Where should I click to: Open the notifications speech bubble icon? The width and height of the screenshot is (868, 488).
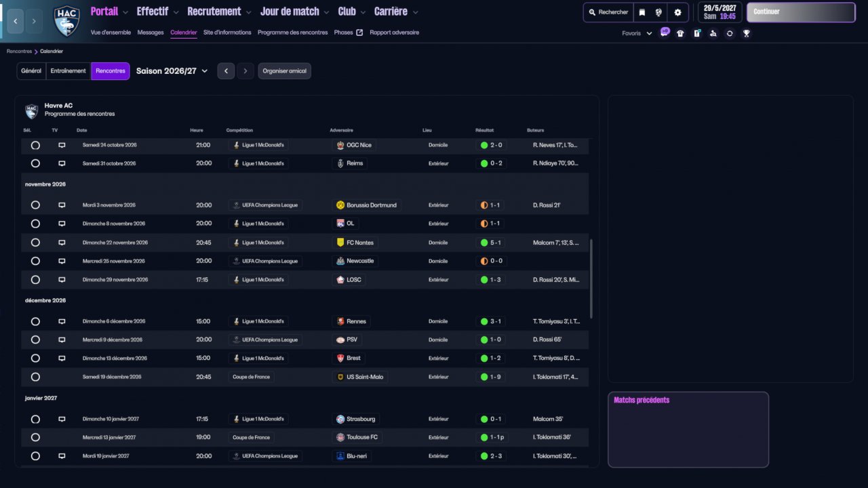(665, 33)
